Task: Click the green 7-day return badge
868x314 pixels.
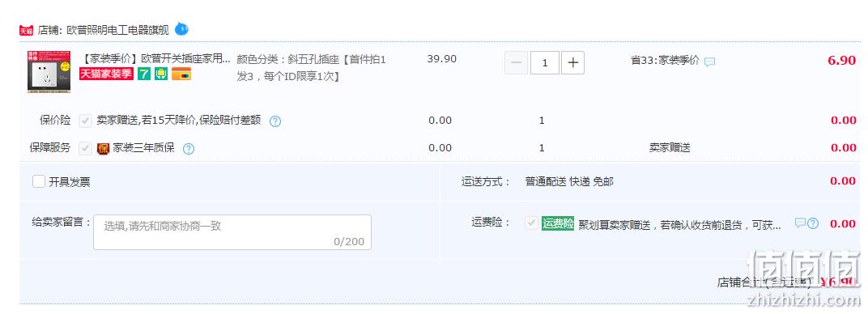Action: pos(144,74)
